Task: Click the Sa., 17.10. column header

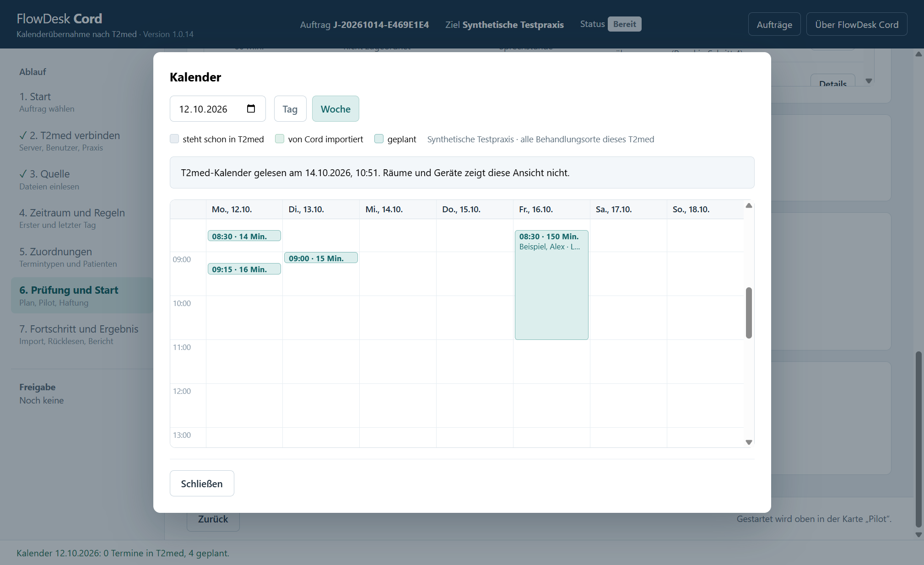Action: [628, 210]
